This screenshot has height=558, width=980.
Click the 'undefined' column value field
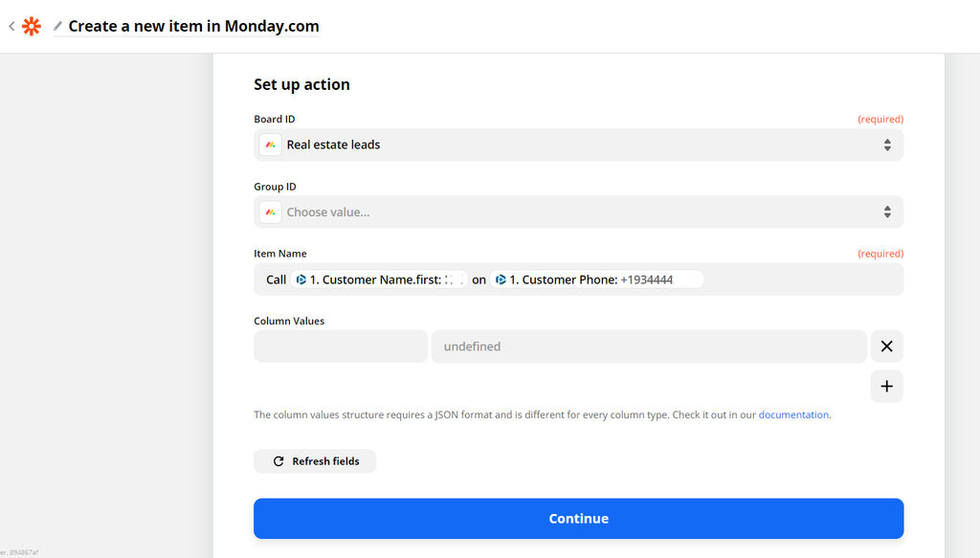649,346
